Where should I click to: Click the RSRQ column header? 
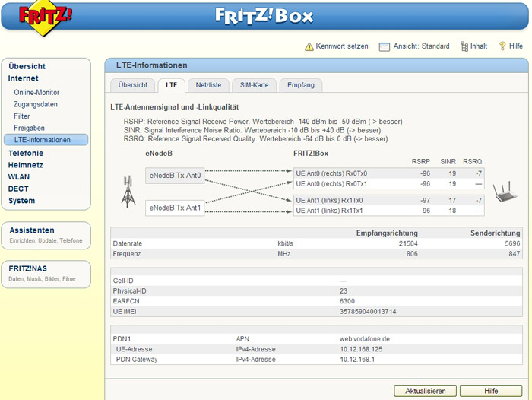[x=472, y=162]
